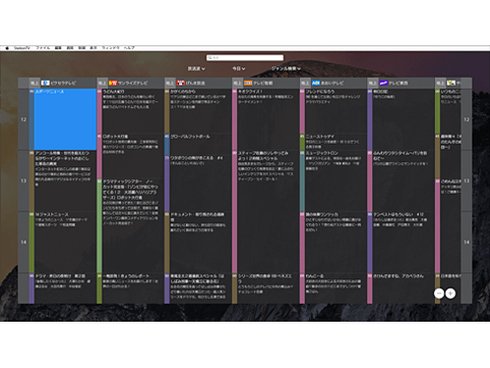Expand the ジャンル検索 genre search dropdown
Screen dimensions: 490x368
(286, 69)
